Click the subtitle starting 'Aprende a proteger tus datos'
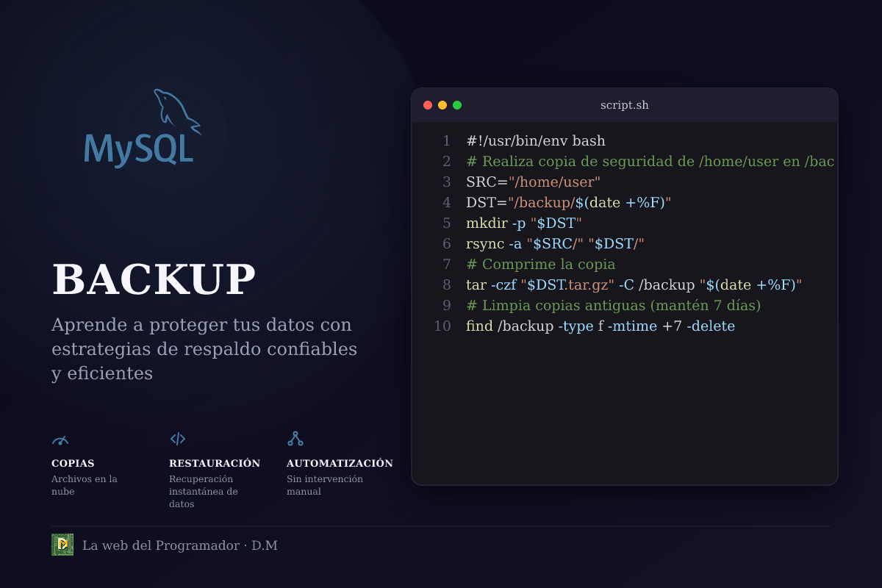The width and height of the screenshot is (882, 588). 204,349
